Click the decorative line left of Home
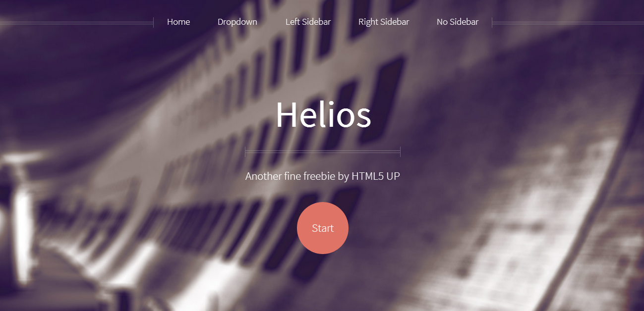This screenshot has width=644, height=311. [x=76, y=22]
